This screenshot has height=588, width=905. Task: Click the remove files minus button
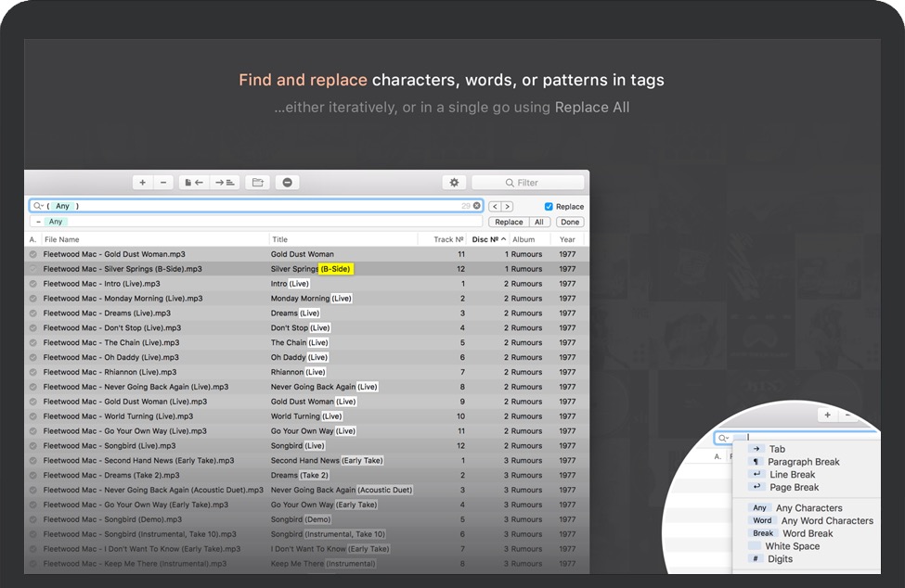click(x=163, y=183)
